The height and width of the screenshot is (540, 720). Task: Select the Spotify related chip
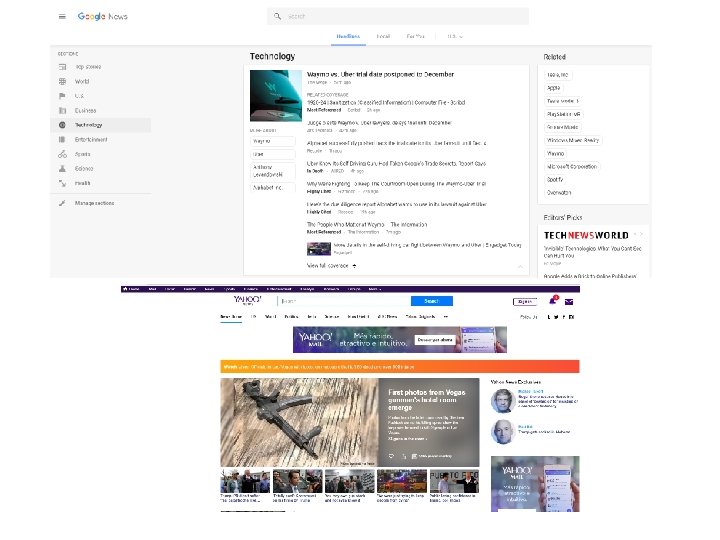555,180
